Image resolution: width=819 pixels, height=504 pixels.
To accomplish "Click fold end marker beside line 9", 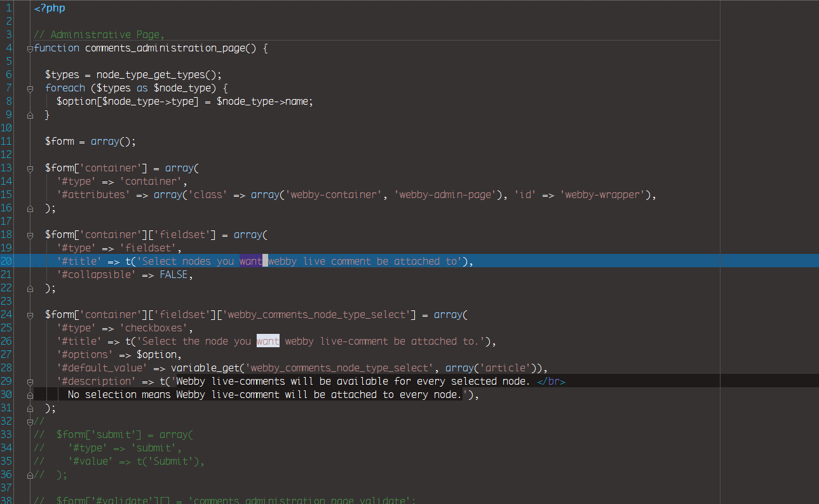I will pos(30,115).
